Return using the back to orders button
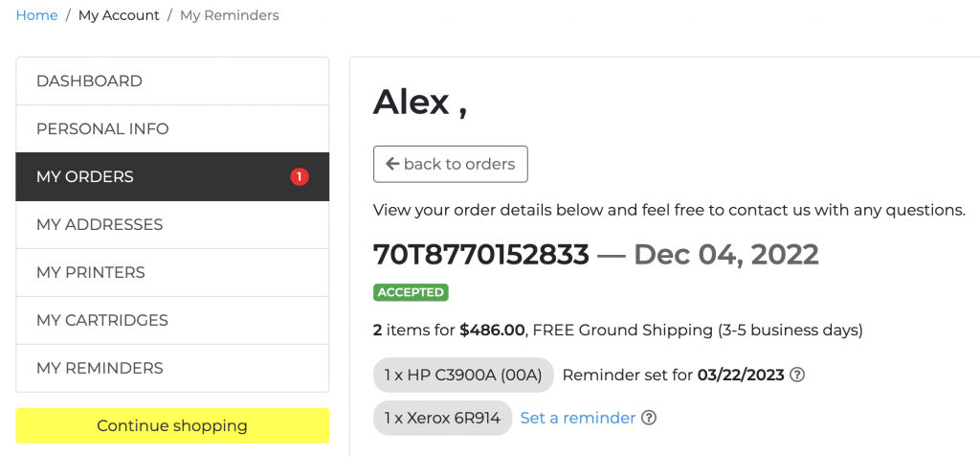 click(x=451, y=164)
